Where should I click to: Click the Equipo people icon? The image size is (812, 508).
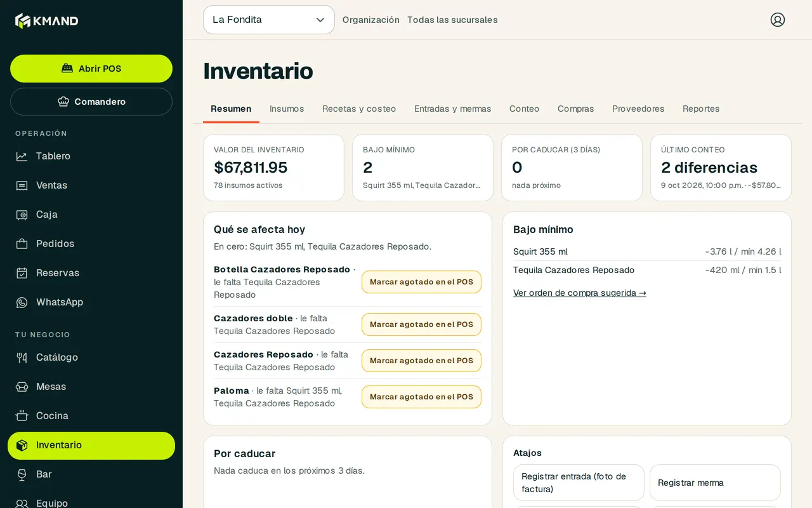point(22,504)
